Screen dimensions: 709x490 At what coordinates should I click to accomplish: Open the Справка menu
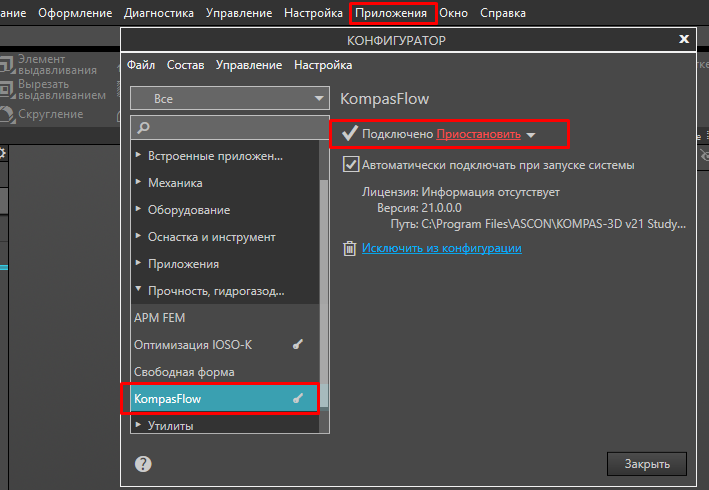[503, 13]
